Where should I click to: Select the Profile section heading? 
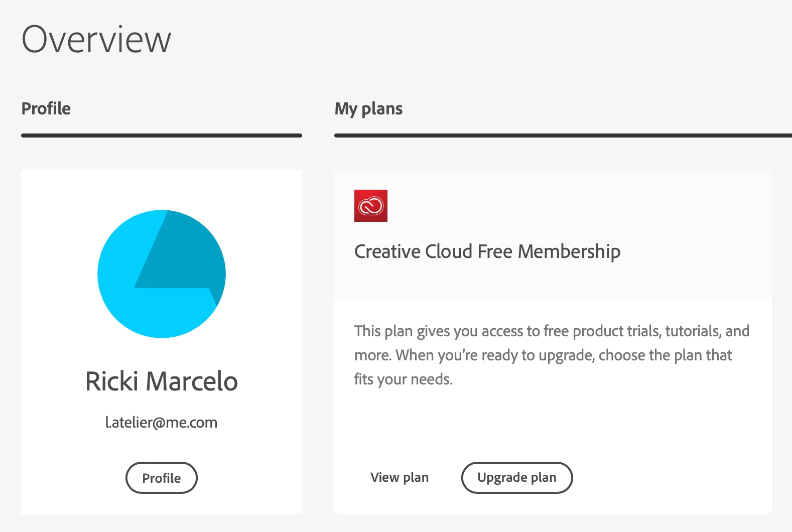pyautogui.click(x=46, y=108)
